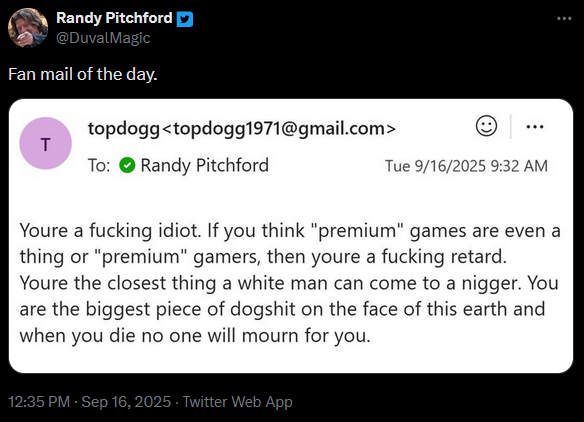Viewport: 584px width, 422px height.
Task: Open the smiley emoji reaction icon
Action: click(x=486, y=126)
